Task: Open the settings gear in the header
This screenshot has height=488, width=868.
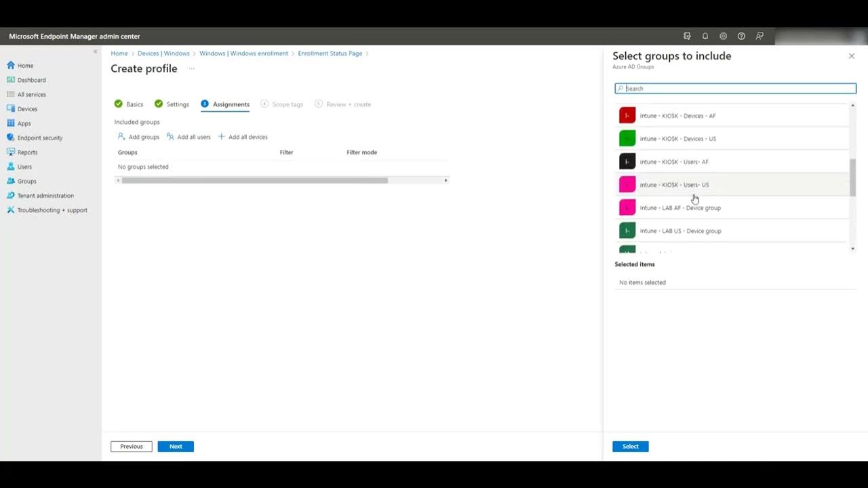Action: click(x=723, y=36)
